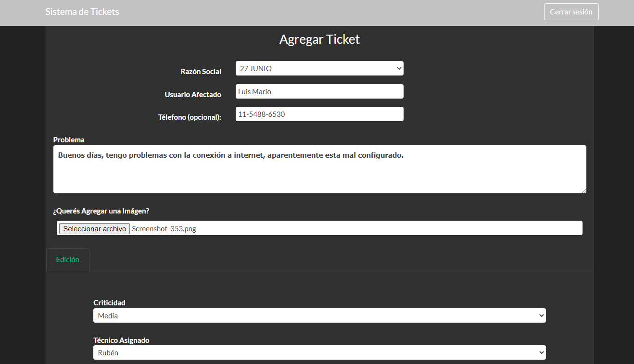The image size is (634, 364).
Task: Click the Agregar Ticket page heading
Action: [319, 39]
